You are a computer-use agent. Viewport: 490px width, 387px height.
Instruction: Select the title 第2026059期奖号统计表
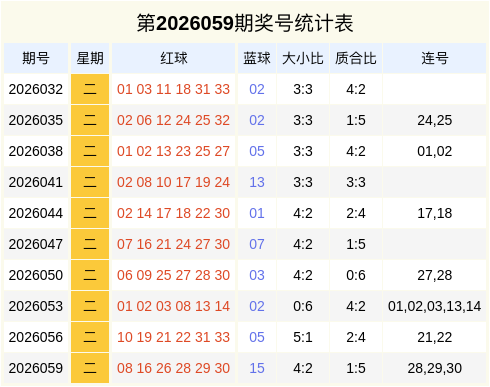click(245, 23)
